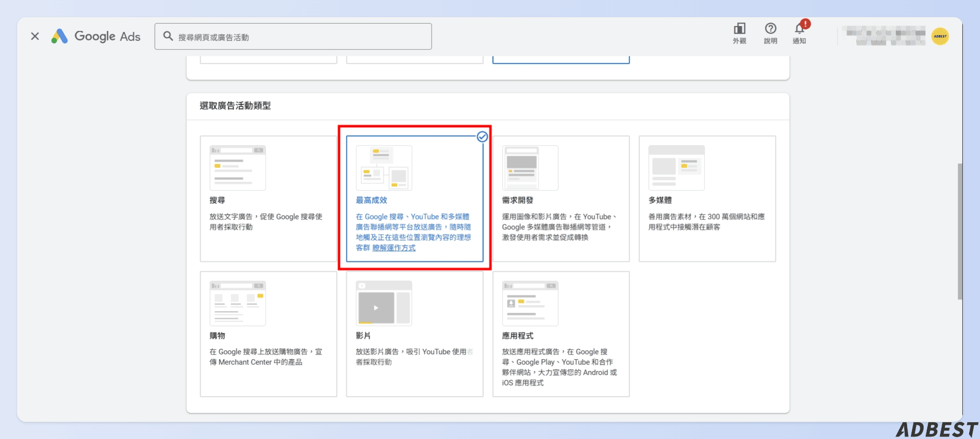Open the 說明 help icon
Image resolution: width=980 pixels, height=439 pixels.
[770, 33]
